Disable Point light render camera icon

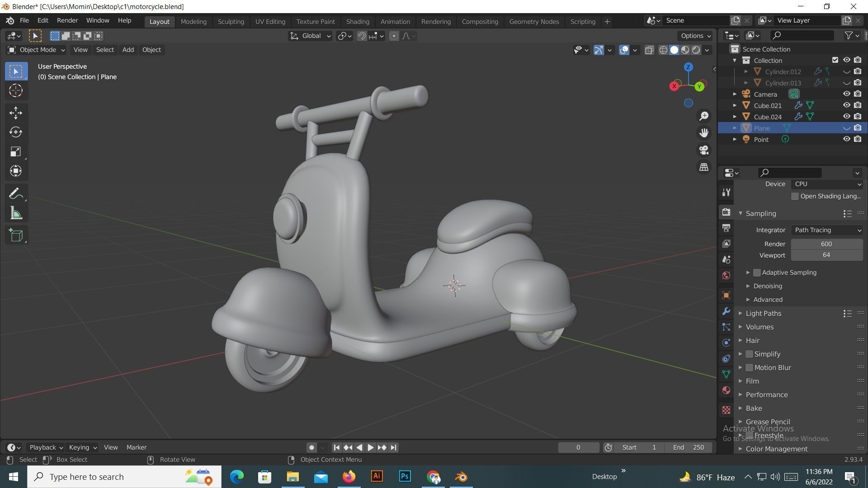click(858, 139)
